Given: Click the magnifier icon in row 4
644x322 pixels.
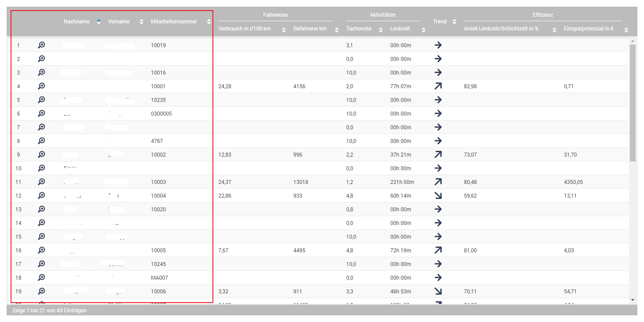Looking at the screenshot, I should [41, 86].
